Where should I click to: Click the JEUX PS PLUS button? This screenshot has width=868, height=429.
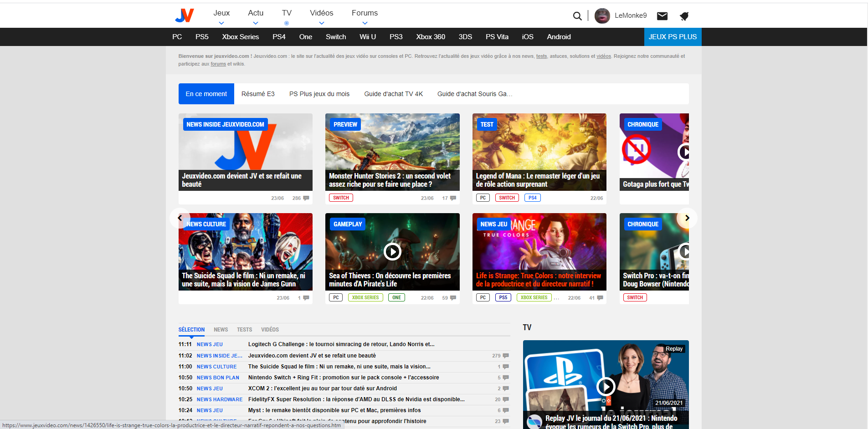coord(673,37)
